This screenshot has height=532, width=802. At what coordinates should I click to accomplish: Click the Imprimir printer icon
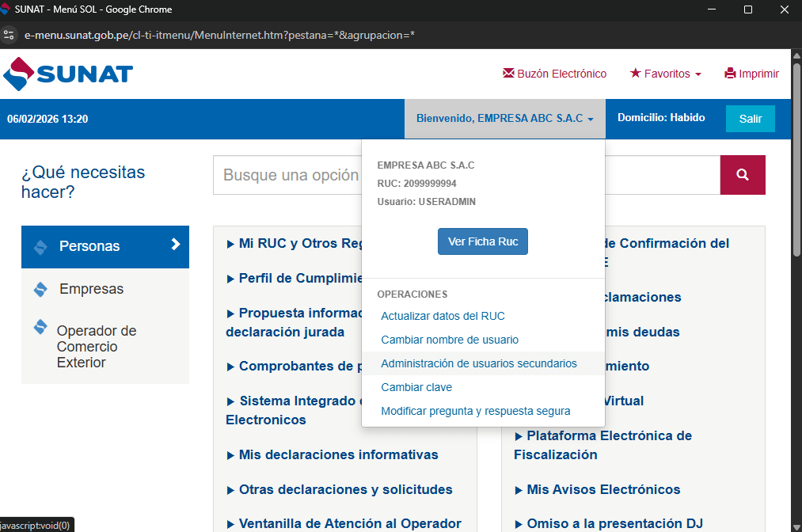(730, 73)
